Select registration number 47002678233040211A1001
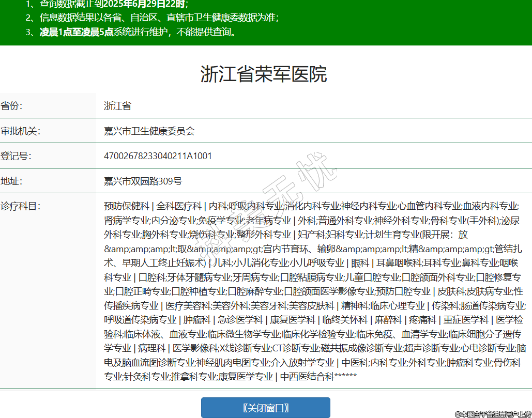Screen dimensions: 532x418 tap(158, 156)
